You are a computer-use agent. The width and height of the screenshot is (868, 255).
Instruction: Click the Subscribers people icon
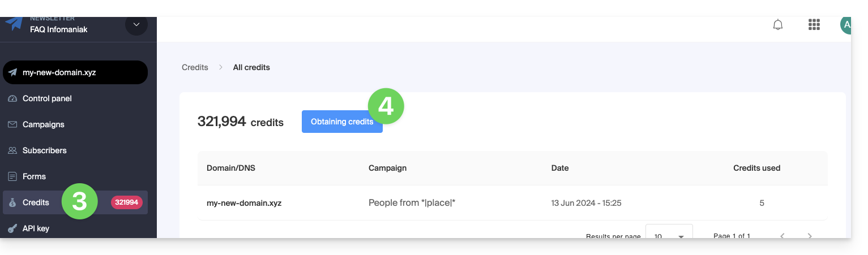tap(12, 150)
